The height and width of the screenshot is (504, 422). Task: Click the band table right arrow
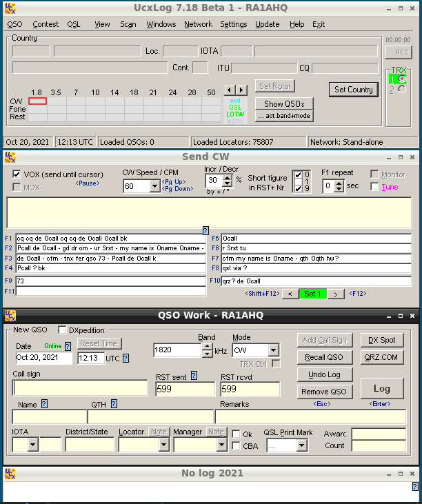coord(242,90)
